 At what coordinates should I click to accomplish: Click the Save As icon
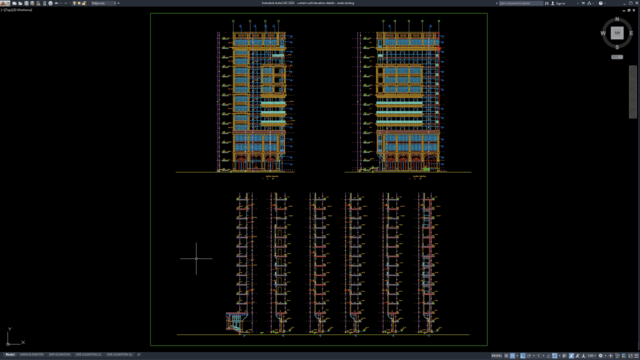click(32, 3)
